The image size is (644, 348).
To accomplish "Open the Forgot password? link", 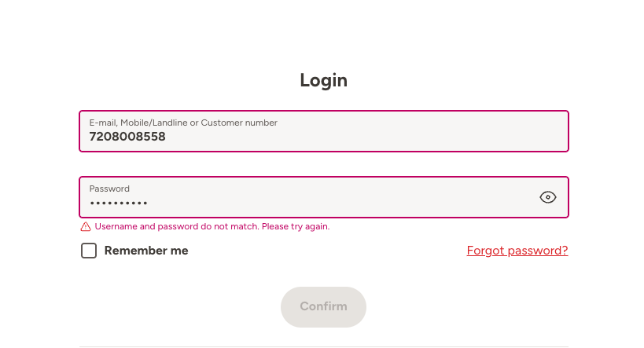I will pyautogui.click(x=517, y=251).
